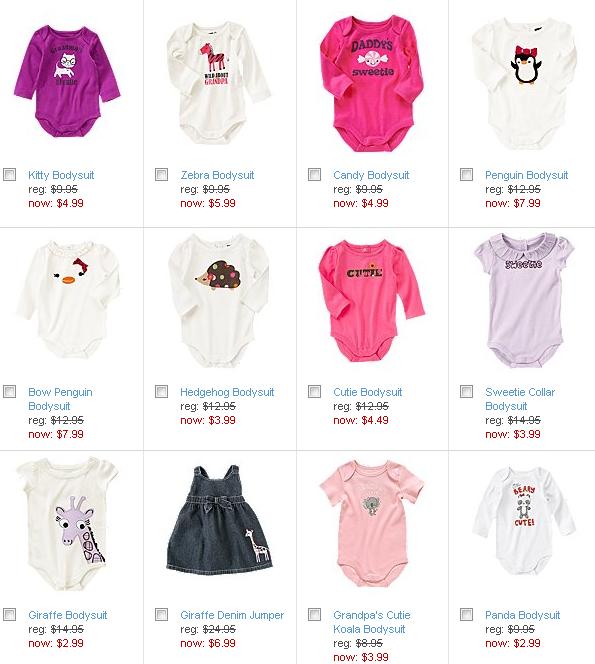View the zebra bodysuit product image
The height and width of the screenshot is (664, 595).
tap(219, 83)
